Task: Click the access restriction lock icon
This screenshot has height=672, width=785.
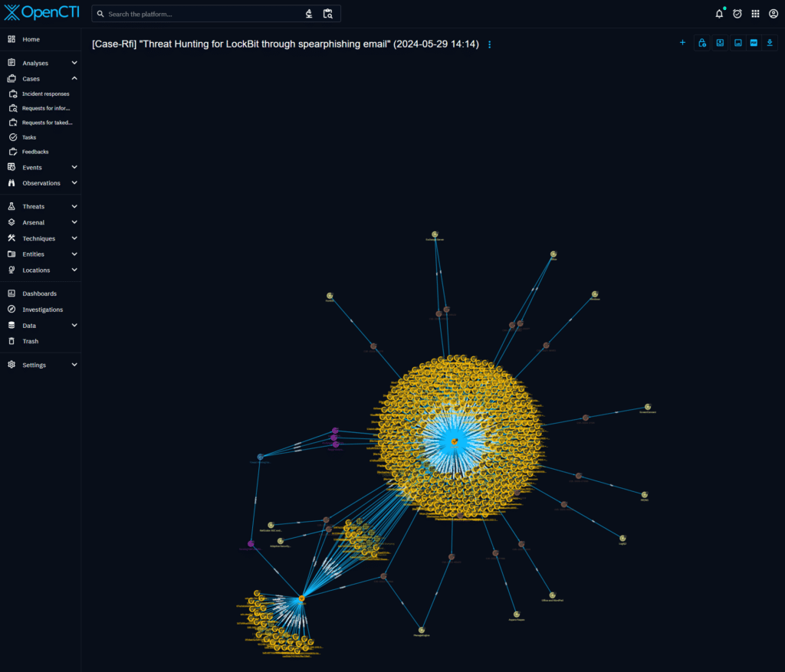Action: [x=702, y=42]
